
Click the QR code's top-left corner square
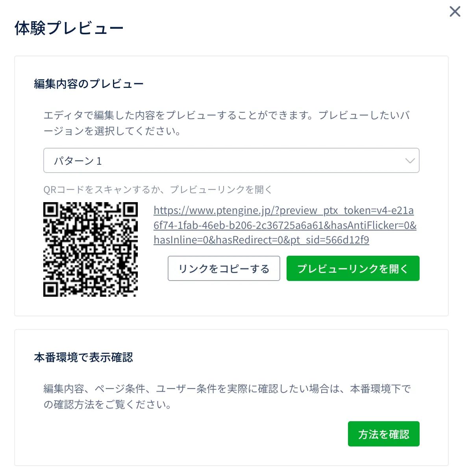pyautogui.click(x=51, y=210)
